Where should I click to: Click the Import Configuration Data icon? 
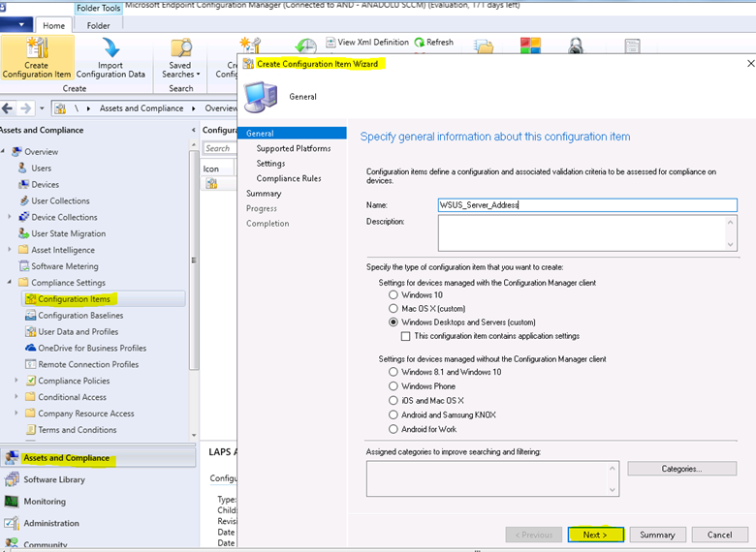click(x=110, y=57)
